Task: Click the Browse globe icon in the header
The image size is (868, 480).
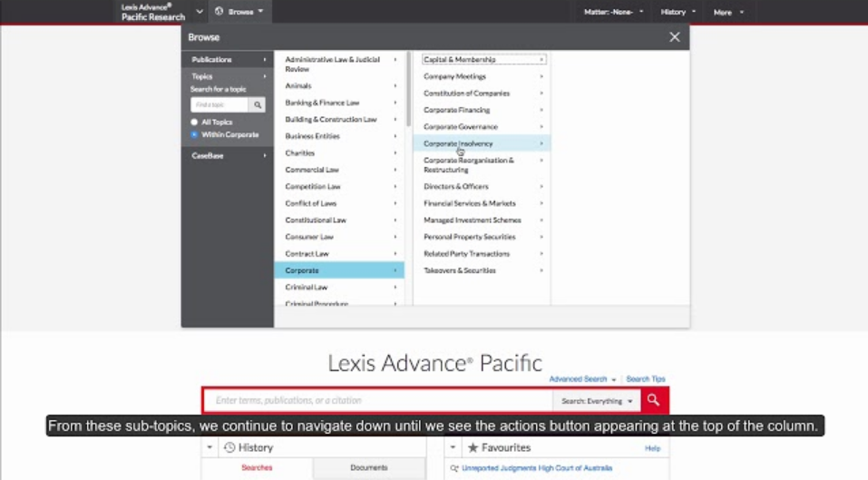Action: 219,11
